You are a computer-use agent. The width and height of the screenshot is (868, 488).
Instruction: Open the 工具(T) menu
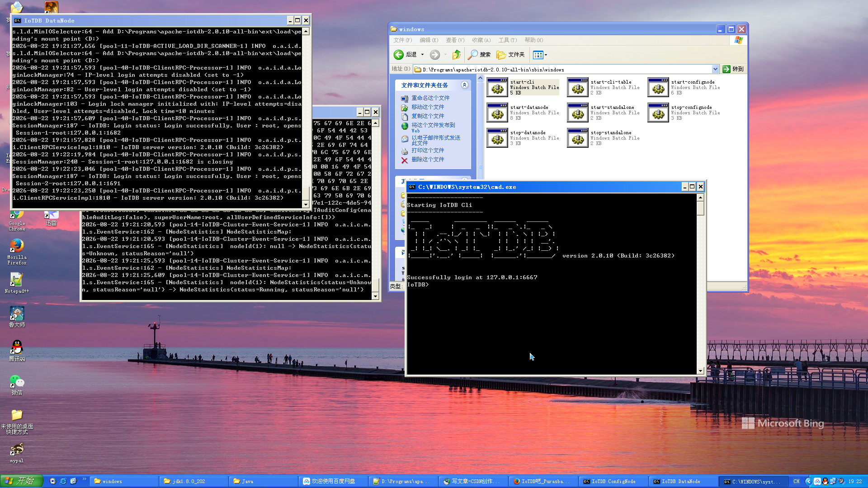[x=508, y=40]
